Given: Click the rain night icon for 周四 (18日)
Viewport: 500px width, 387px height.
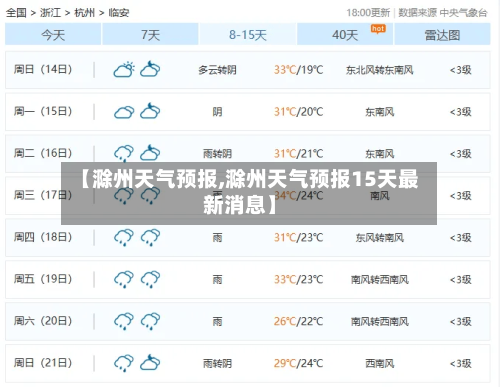Looking at the screenshot, I should click(150, 237).
